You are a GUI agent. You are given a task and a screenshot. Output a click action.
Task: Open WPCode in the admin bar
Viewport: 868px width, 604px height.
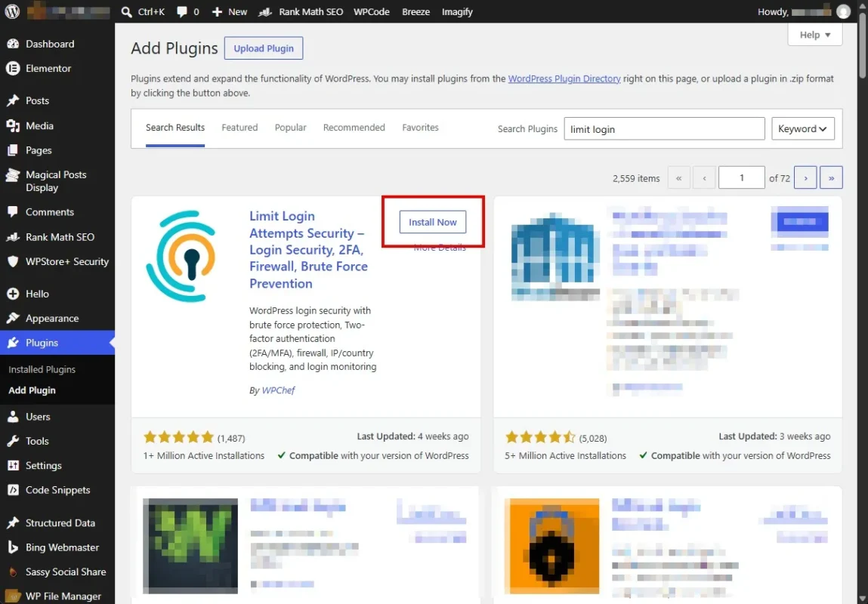click(372, 11)
